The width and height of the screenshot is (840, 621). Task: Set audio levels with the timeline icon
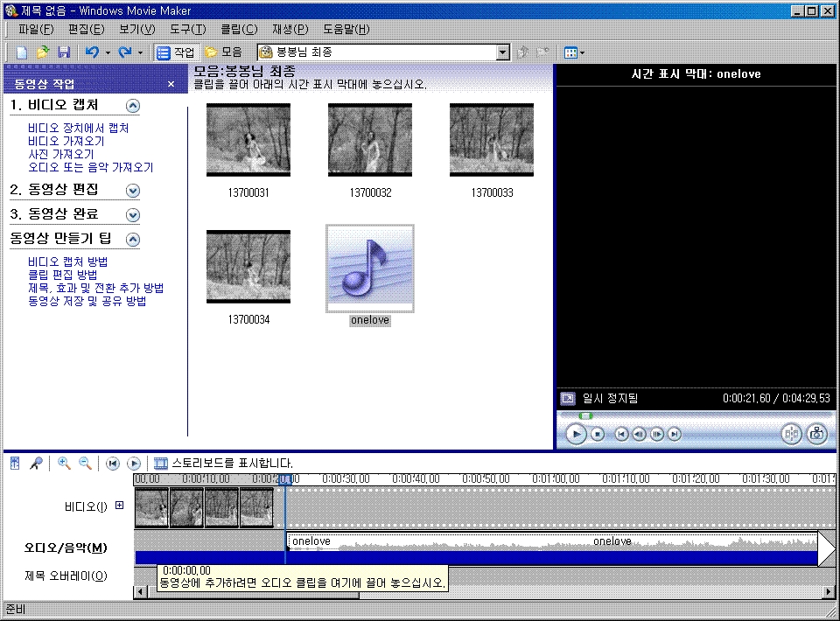pos(15,463)
